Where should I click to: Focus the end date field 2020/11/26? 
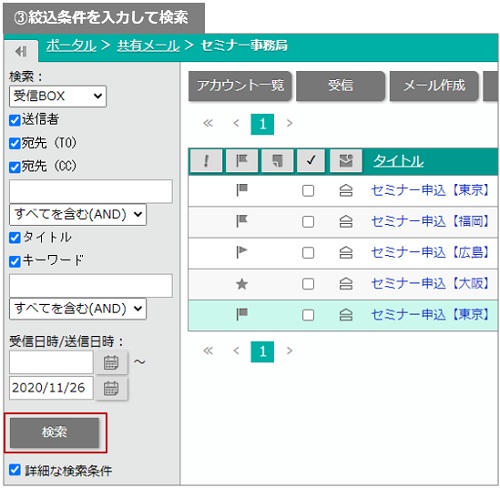tap(51, 388)
